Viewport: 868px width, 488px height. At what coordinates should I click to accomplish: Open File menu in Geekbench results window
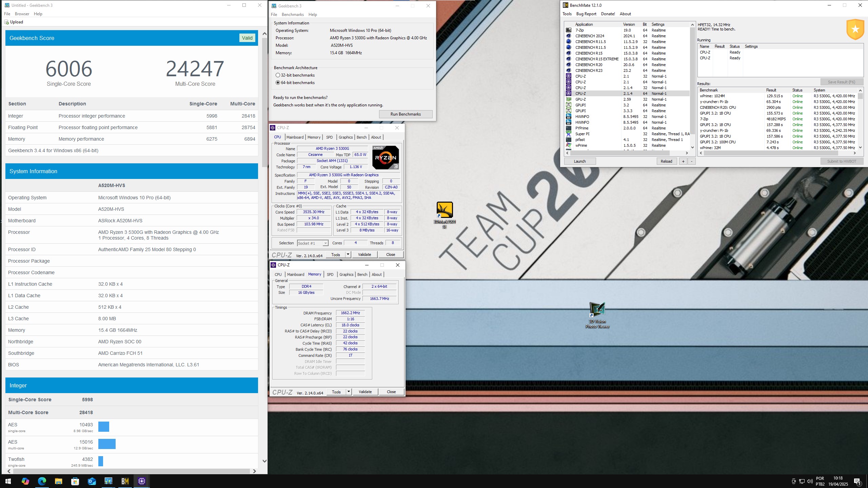pyautogui.click(x=7, y=14)
